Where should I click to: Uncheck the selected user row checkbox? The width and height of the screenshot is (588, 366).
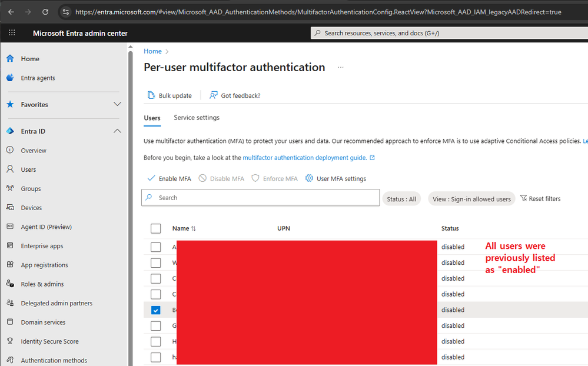pyautogui.click(x=155, y=310)
